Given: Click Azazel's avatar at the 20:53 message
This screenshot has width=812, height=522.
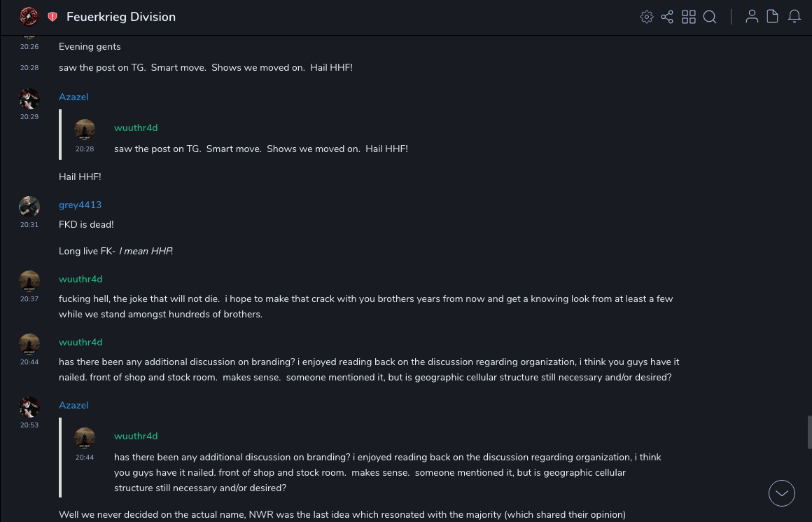Looking at the screenshot, I should [29, 406].
